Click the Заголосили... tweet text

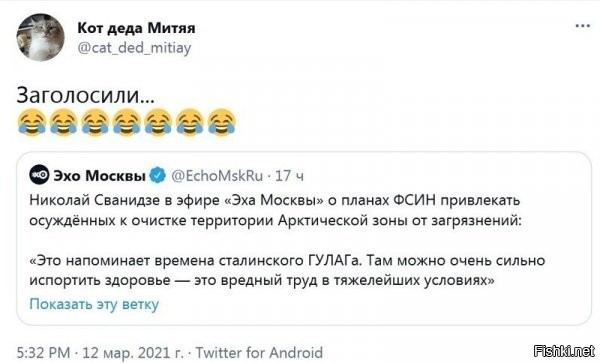(x=85, y=95)
